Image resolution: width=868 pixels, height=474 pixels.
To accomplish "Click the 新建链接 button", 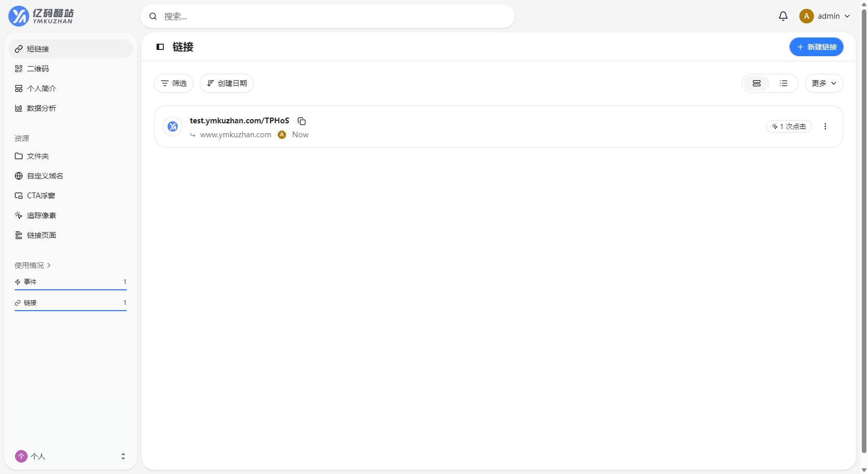I will [x=817, y=47].
